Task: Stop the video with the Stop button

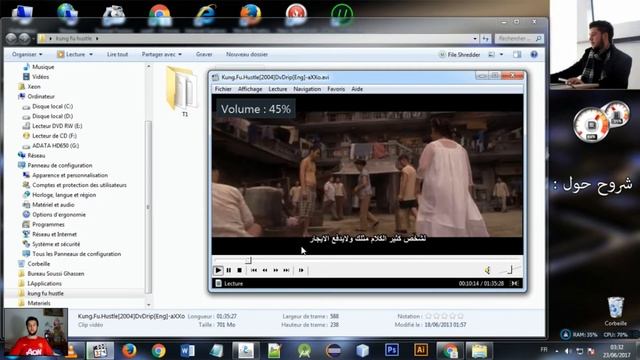Action: (240, 270)
